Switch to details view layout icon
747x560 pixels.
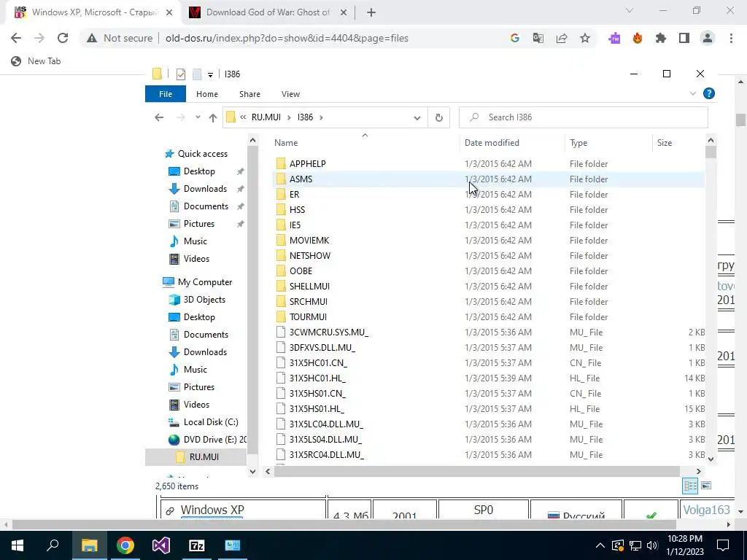690,486
